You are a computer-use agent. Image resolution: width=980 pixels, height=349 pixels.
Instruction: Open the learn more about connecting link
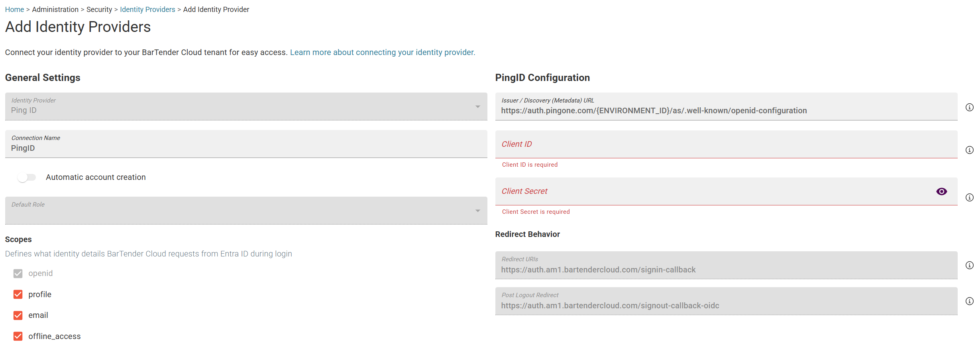coord(383,52)
